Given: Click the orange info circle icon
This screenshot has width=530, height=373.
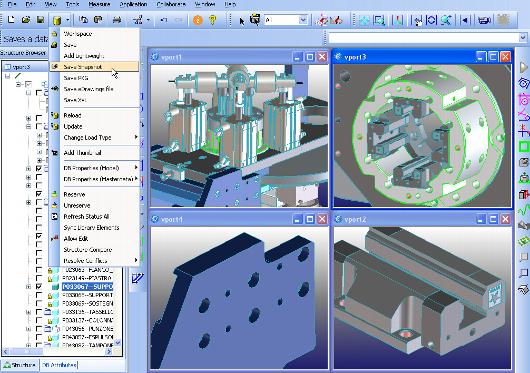Looking at the screenshot, I should pyautogui.click(x=197, y=20).
